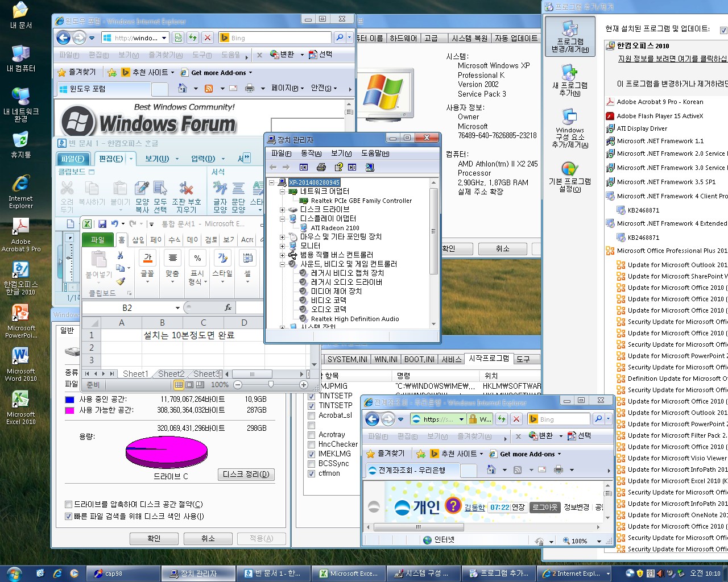Open address bar dropdown in Windows Forum browser
The image size is (728, 582).
point(164,38)
